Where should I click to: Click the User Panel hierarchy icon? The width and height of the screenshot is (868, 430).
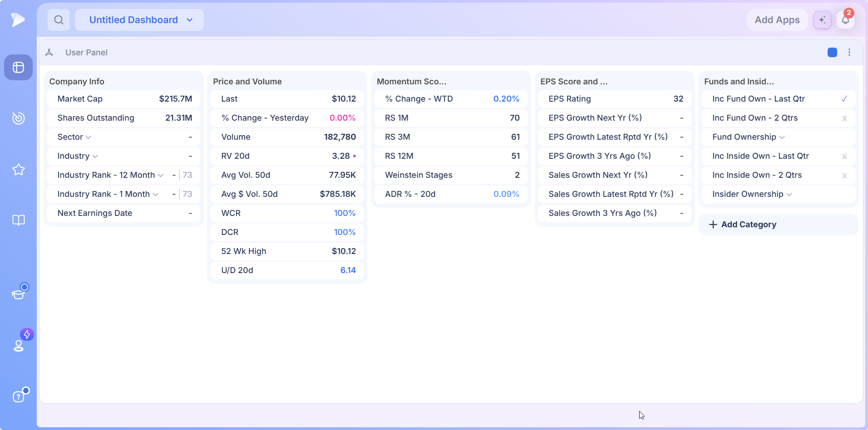coord(49,53)
